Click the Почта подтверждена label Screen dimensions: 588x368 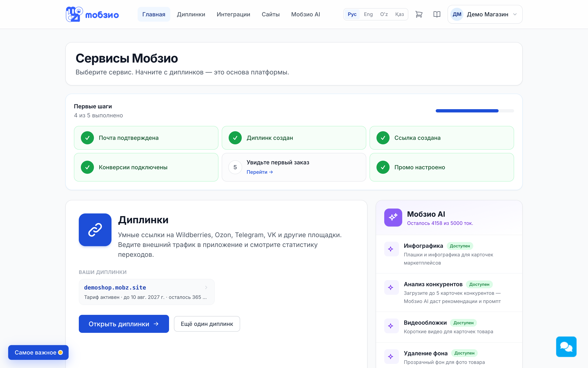[129, 138]
